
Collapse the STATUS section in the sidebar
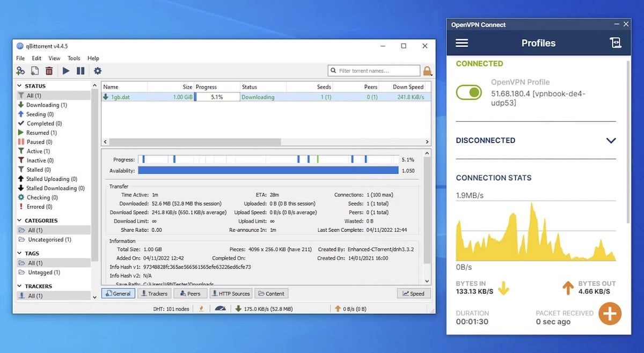[x=18, y=85]
